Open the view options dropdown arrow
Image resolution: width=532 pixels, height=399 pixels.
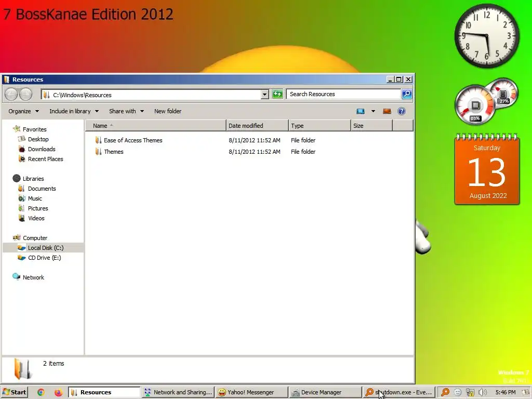pos(373,111)
